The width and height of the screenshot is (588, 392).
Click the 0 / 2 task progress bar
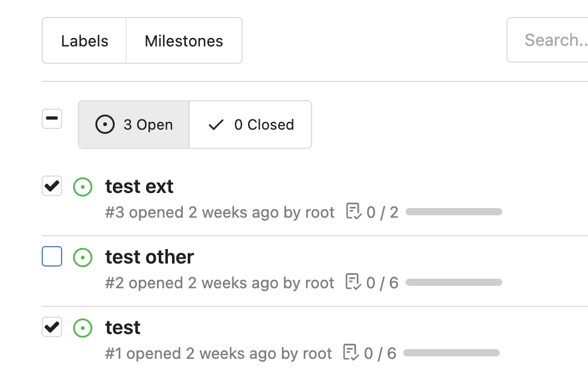[454, 212]
